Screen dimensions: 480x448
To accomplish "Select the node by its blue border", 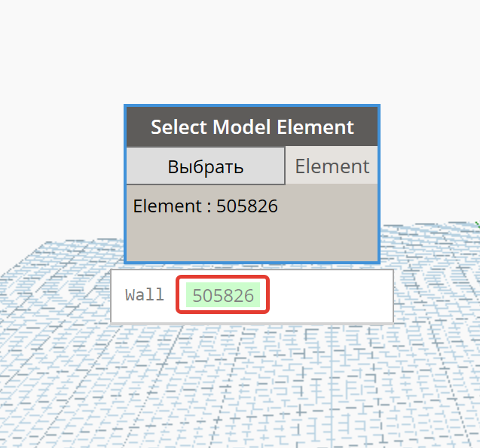I will pos(125,184).
